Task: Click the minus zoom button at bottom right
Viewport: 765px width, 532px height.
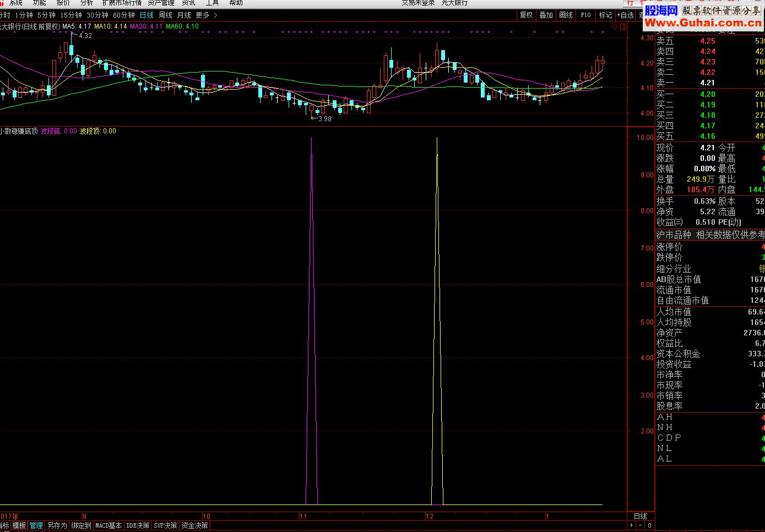Action: (x=640, y=525)
